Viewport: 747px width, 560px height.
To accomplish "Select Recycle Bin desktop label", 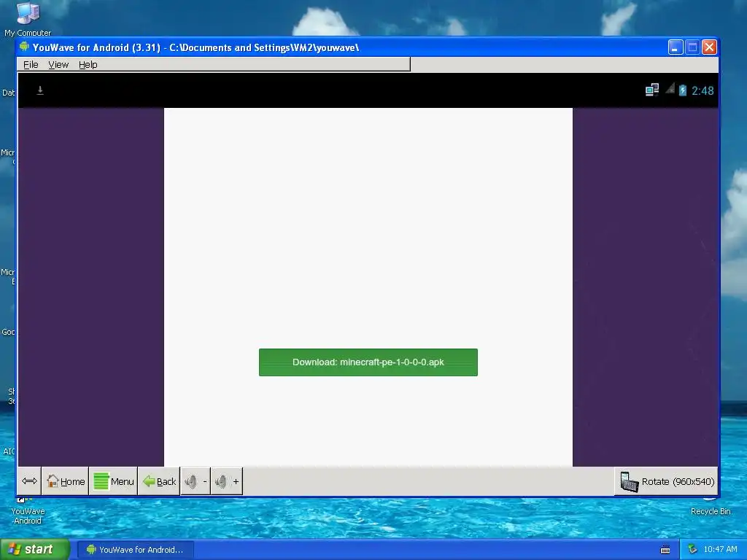I will [711, 511].
